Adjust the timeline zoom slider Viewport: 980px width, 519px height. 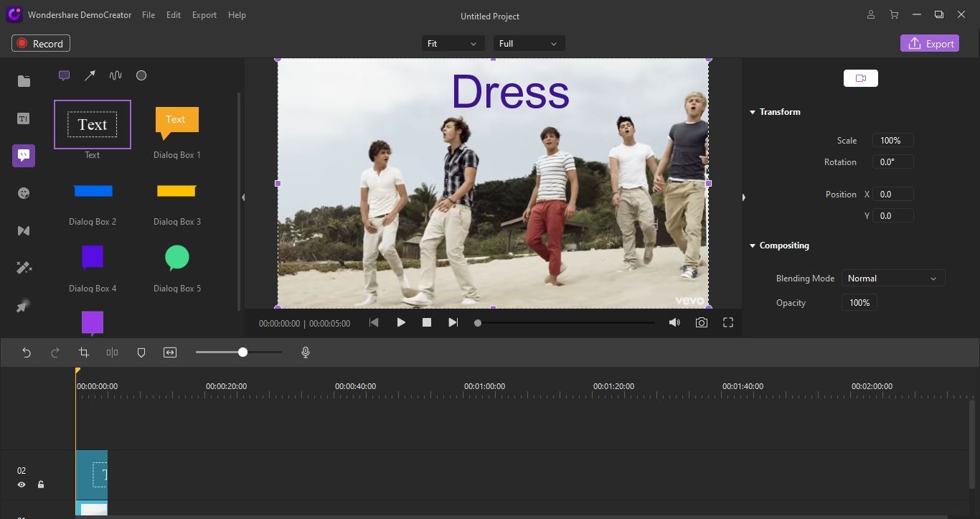(x=239, y=352)
